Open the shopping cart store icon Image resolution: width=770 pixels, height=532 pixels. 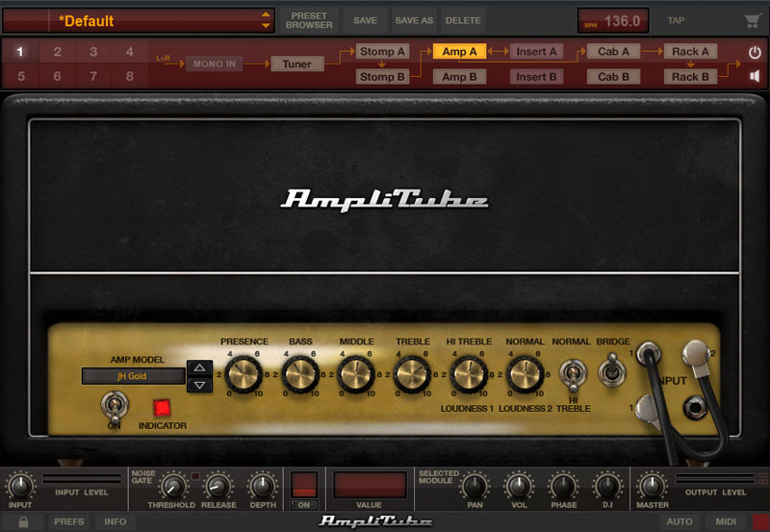pos(753,20)
